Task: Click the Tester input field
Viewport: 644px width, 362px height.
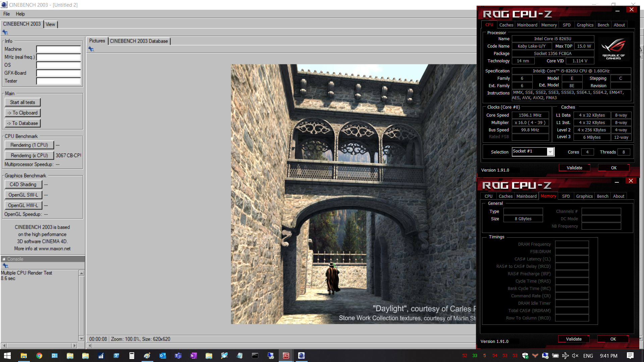Action: [58, 81]
